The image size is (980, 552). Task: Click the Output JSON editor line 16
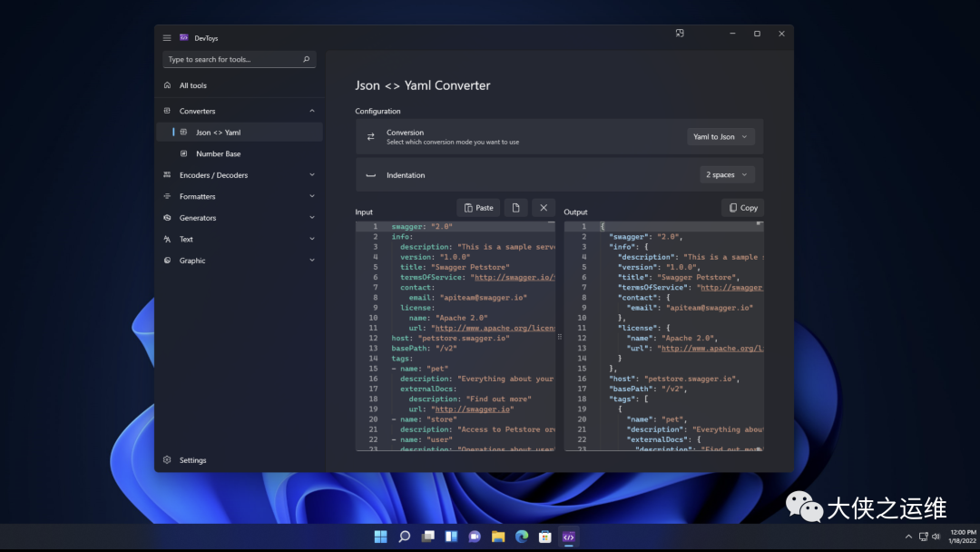click(674, 379)
